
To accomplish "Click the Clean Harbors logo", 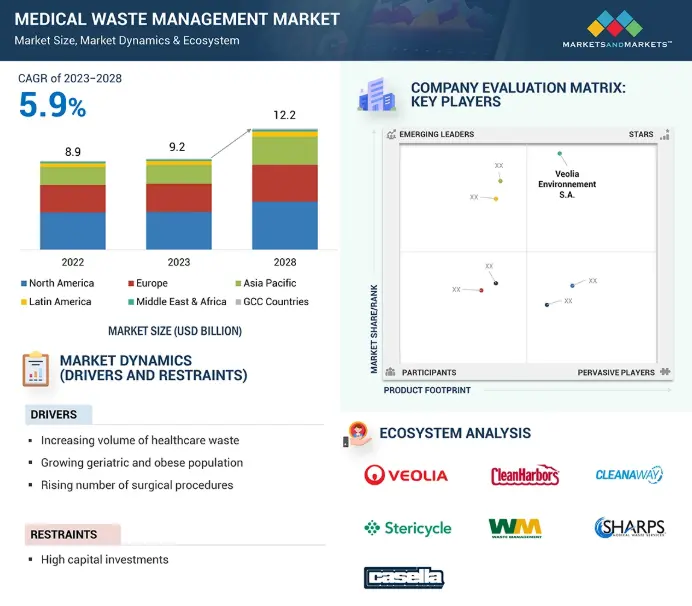I will tap(525, 475).
